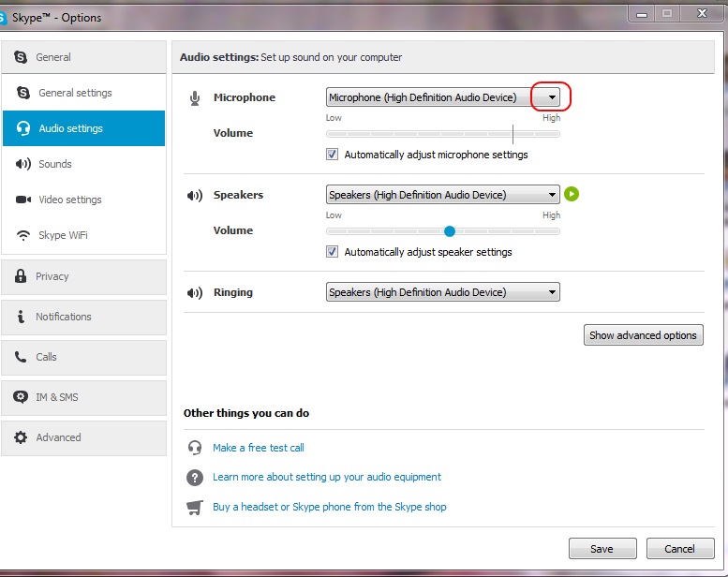Image resolution: width=728 pixels, height=577 pixels.
Task: Click the headset icon beside free test call
Action: point(195,448)
